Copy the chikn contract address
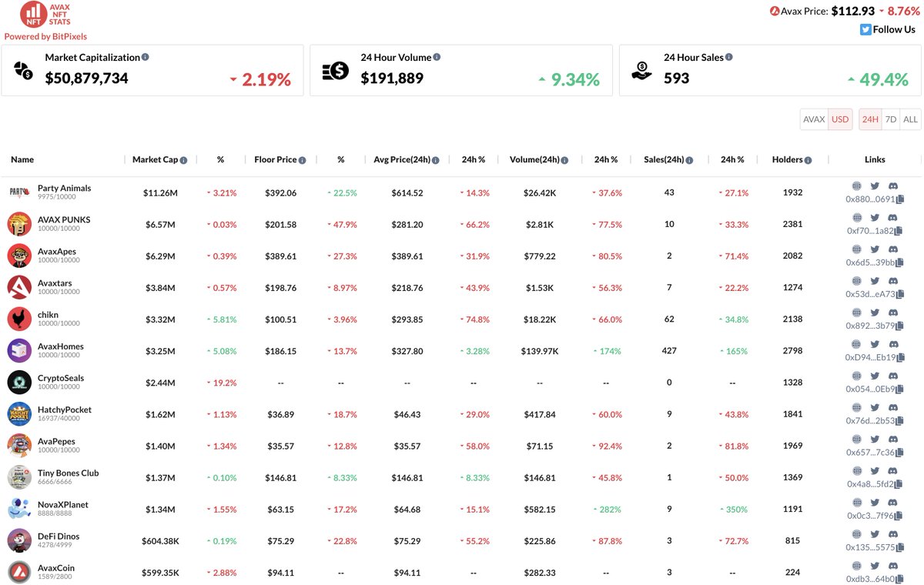The width and height of the screenshot is (924, 585). (899, 326)
